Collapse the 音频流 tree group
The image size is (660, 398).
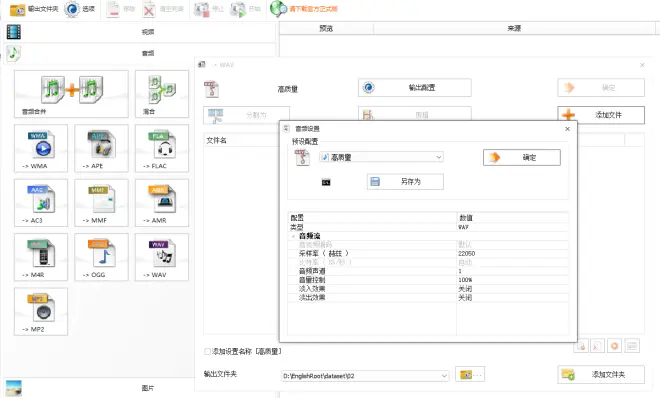pos(293,236)
